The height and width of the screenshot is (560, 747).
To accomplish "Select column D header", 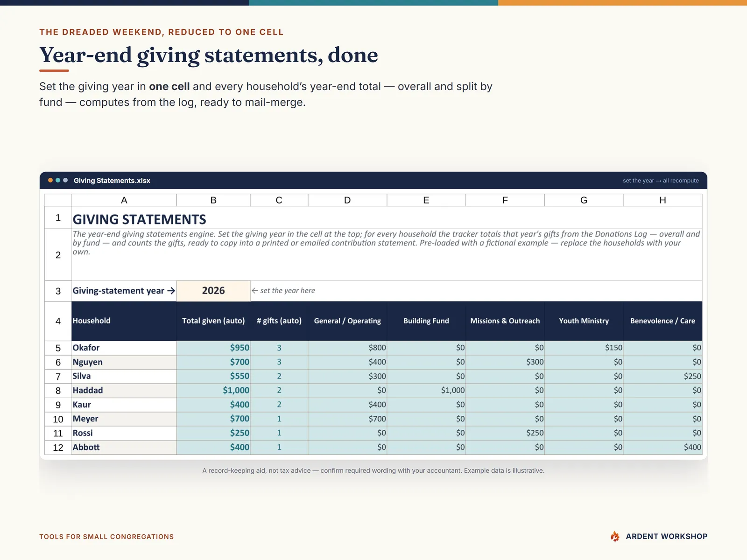I will (x=347, y=200).
